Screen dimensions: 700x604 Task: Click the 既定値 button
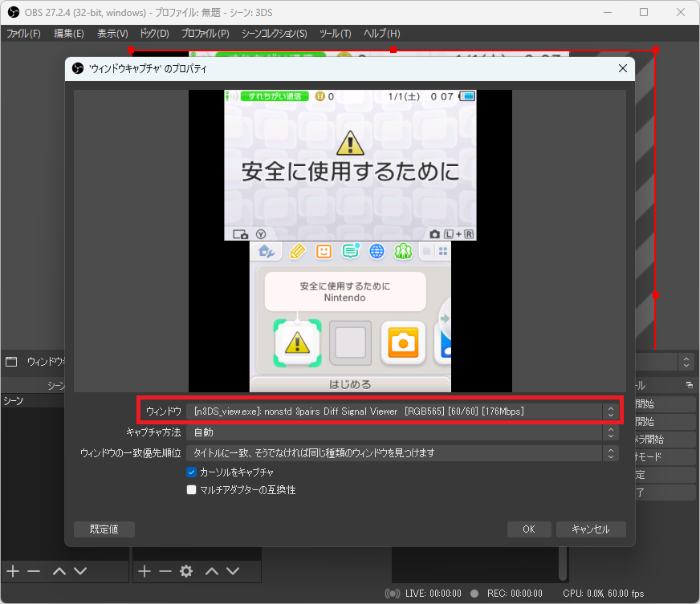coord(104,529)
